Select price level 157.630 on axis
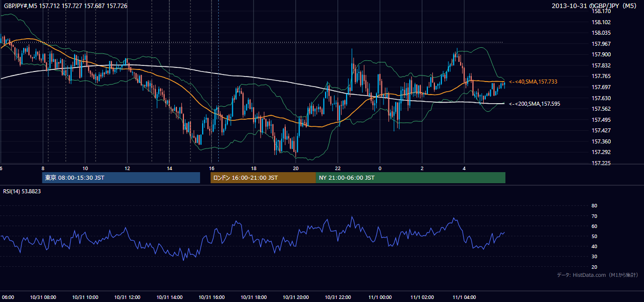 (x=601, y=98)
